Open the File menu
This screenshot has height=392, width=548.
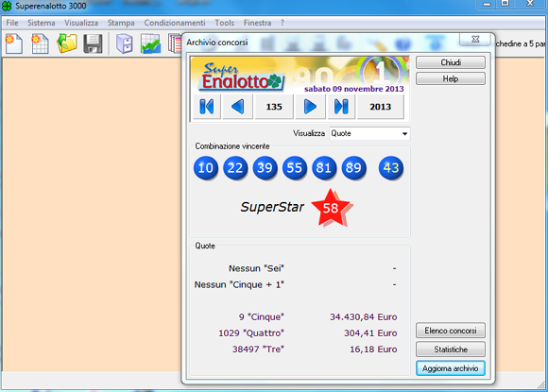pyautogui.click(x=12, y=23)
